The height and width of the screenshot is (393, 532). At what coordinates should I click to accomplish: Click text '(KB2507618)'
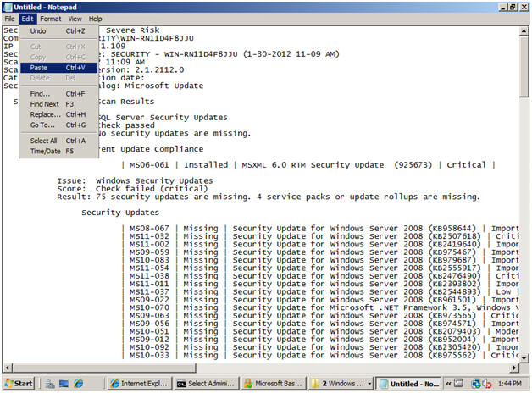point(455,236)
